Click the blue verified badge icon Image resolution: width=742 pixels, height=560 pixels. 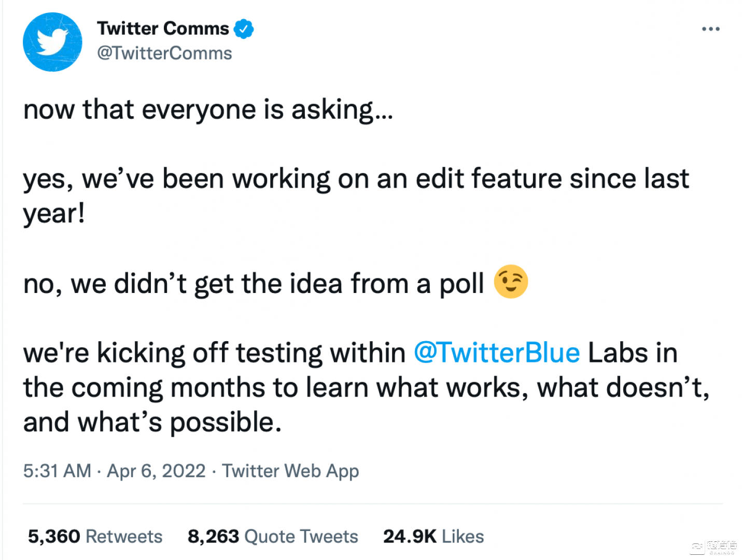[244, 29]
